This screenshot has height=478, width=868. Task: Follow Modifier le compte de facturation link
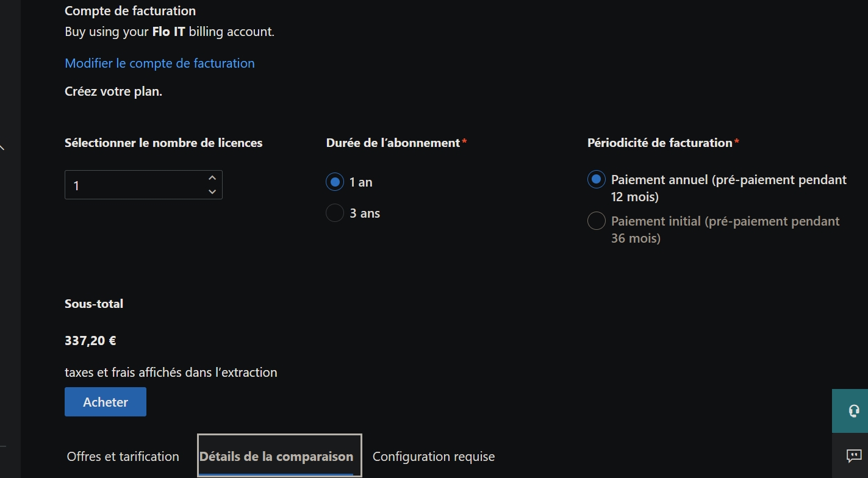point(160,63)
